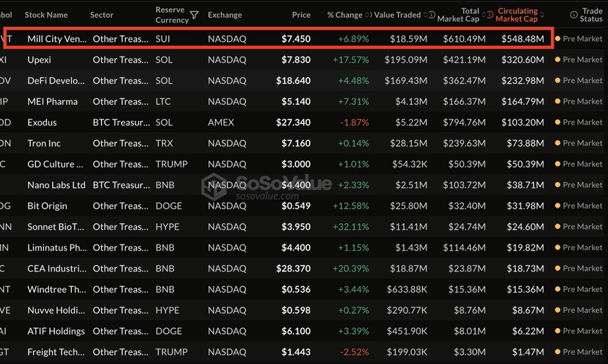Select the AMEX exchange cell
The image size is (608, 364).
[220, 123]
